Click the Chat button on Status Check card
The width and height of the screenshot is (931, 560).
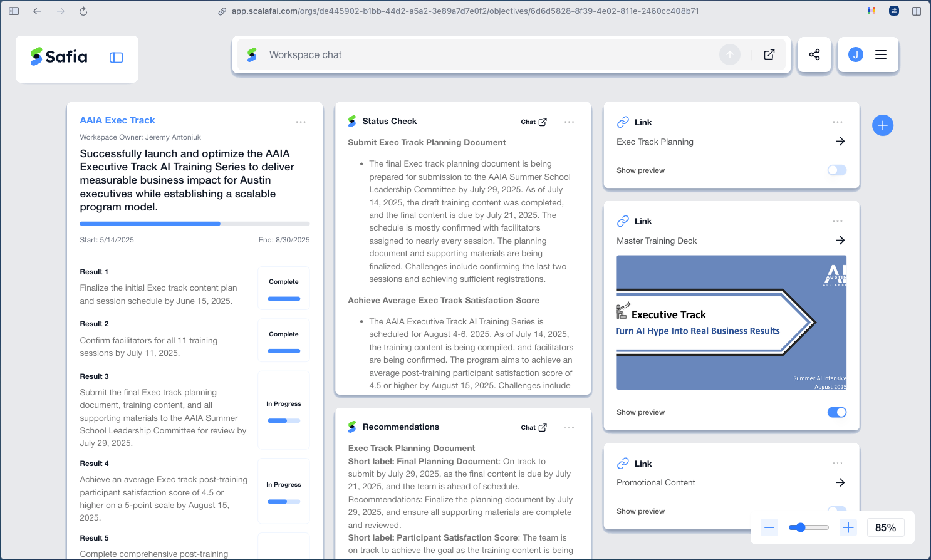534,122
